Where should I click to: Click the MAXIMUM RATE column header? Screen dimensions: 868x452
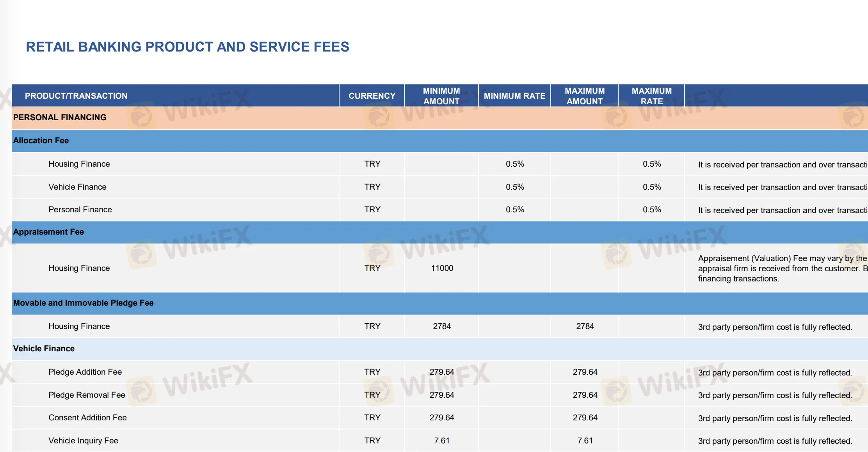(x=651, y=96)
